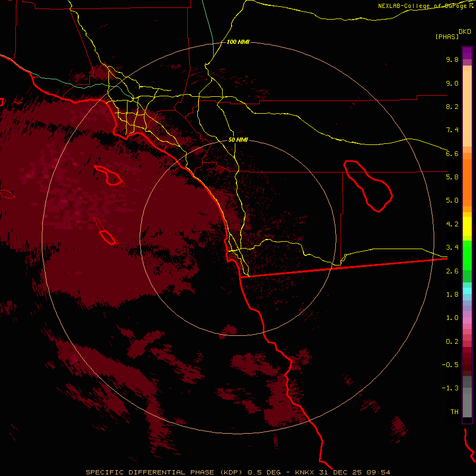
Task: Click the purple band atop the color bar
Action: (x=467, y=53)
